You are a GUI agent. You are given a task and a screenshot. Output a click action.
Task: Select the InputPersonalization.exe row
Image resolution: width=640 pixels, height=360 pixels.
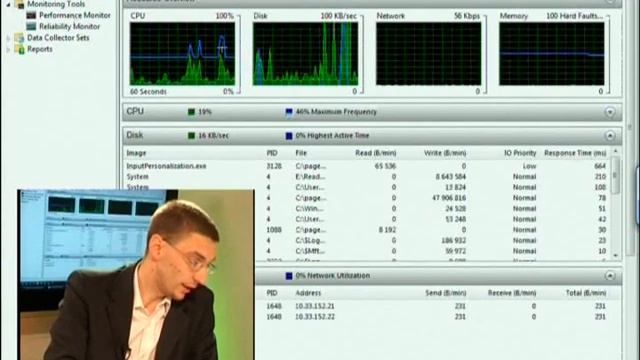(366, 166)
